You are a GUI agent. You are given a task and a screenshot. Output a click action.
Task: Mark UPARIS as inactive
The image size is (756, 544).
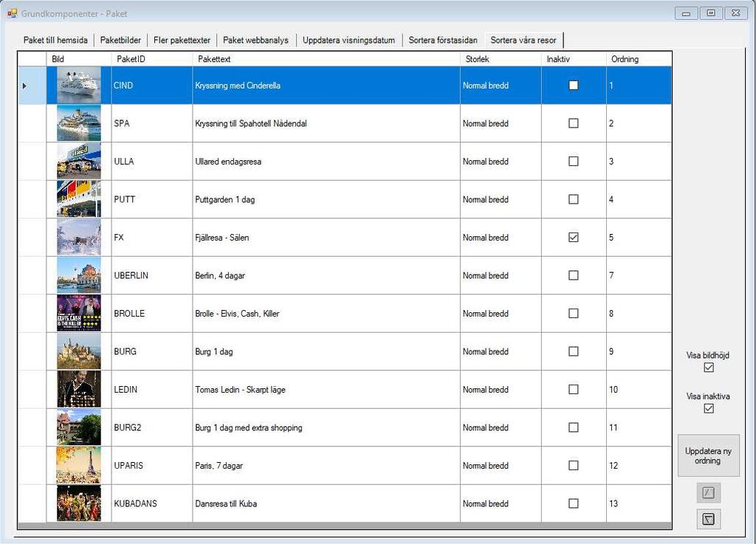point(573,466)
